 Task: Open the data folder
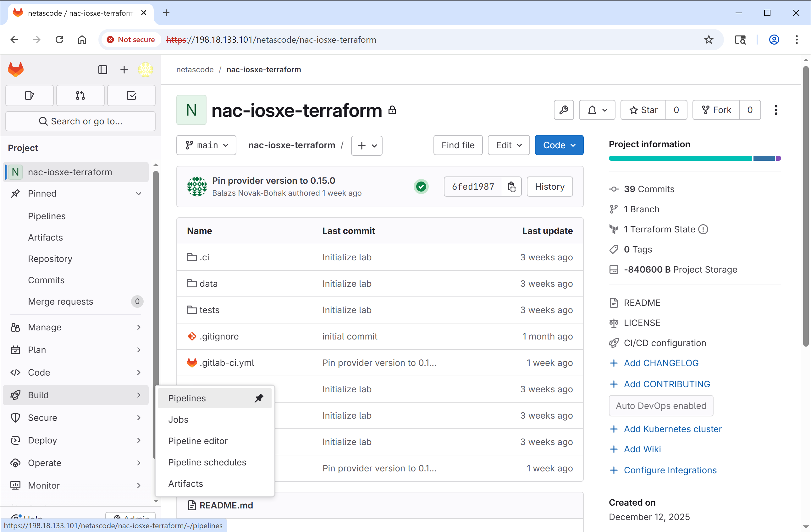click(208, 284)
